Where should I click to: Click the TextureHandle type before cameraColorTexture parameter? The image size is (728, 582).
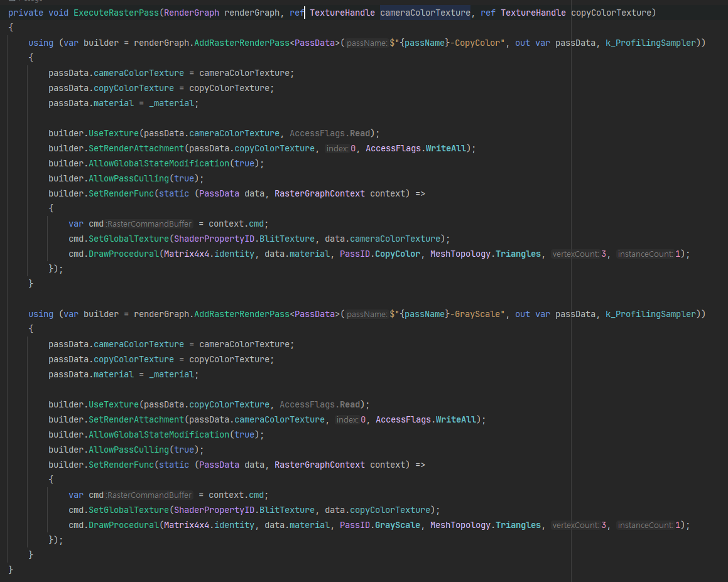[342, 13]
